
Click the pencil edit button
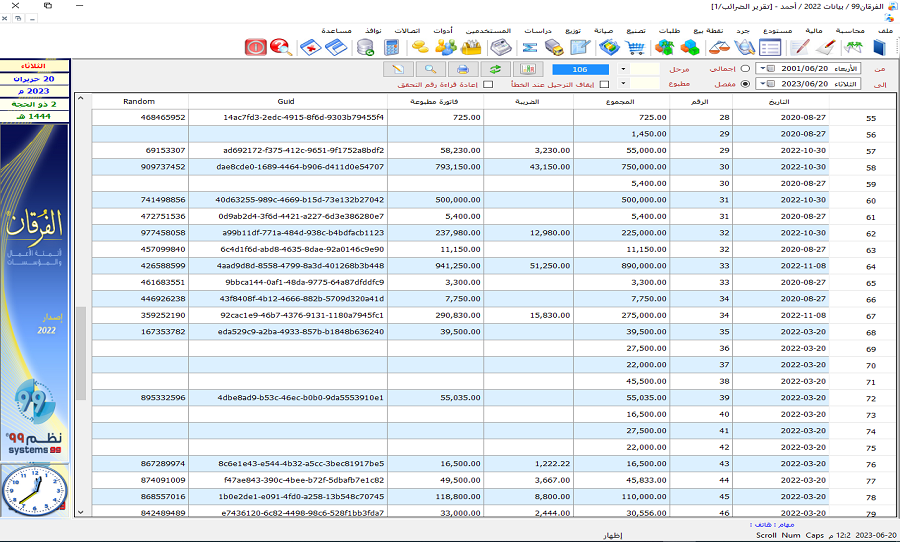[398, 69]
